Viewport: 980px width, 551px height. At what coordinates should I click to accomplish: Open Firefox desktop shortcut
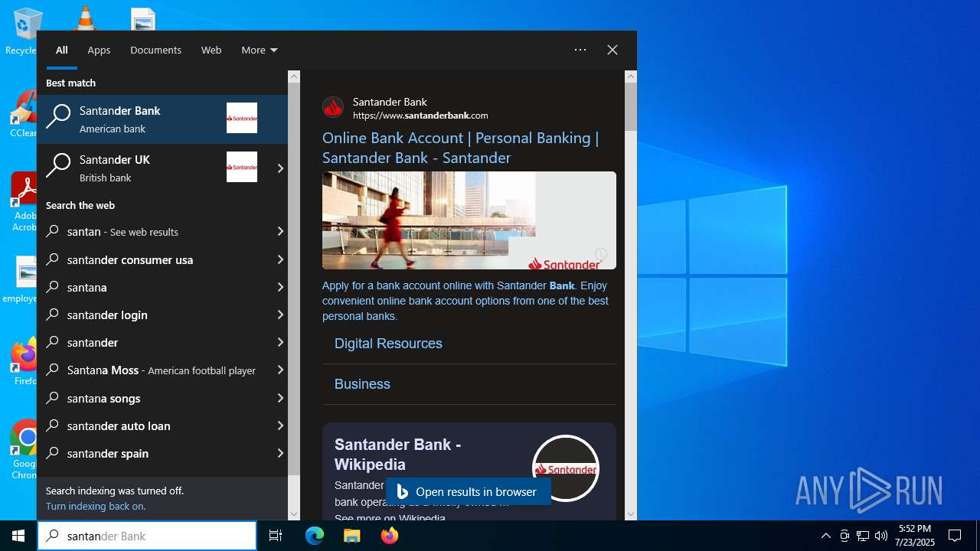click(24, 361)
